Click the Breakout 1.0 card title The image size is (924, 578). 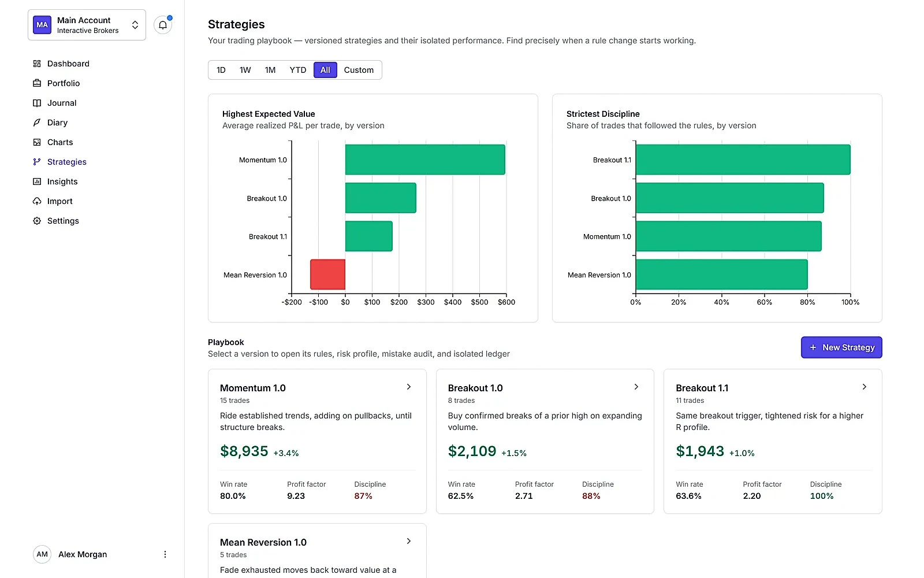[x=475, y=388]
